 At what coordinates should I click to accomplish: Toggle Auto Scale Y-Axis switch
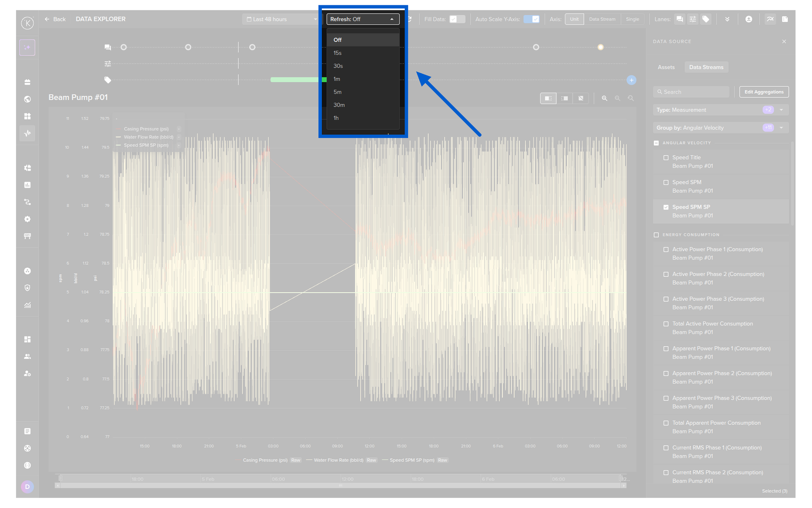531,19
